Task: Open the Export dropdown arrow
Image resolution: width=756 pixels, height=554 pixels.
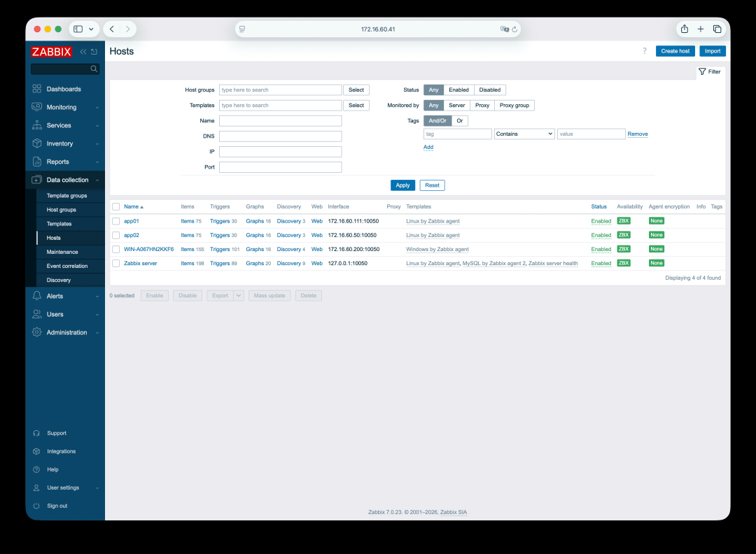Action: (x=239, y=296)
